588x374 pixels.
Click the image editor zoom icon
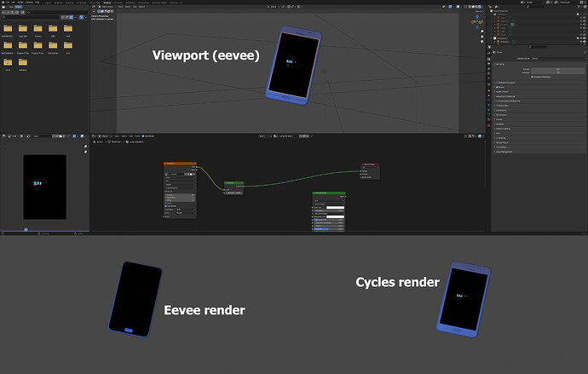coord(85,147)
